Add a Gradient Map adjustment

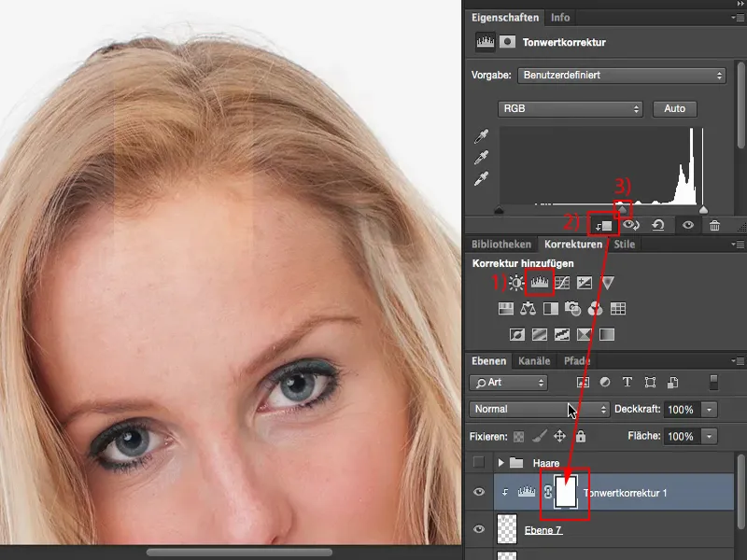coord(607,335)
